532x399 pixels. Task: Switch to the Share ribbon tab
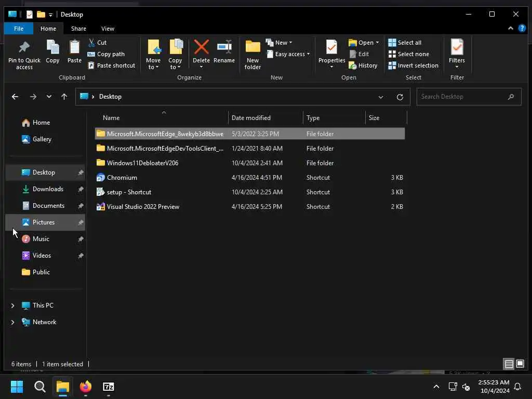click(78, 29)
